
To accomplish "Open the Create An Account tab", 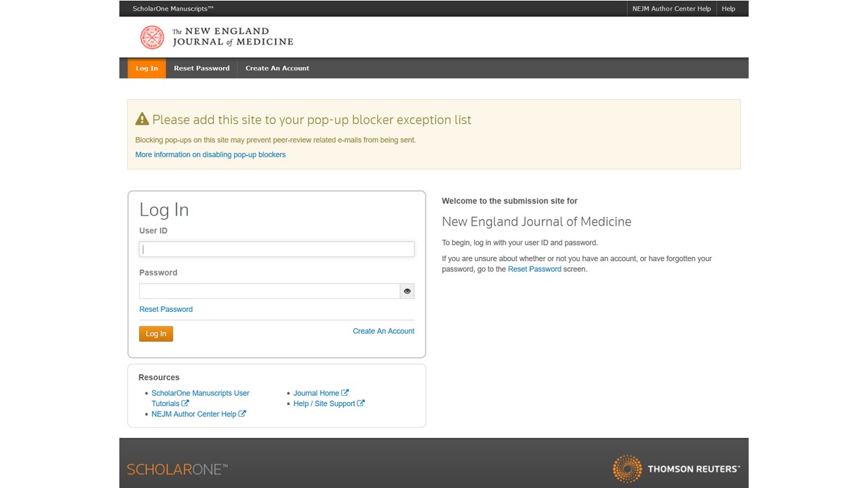I will click(277, 68).
